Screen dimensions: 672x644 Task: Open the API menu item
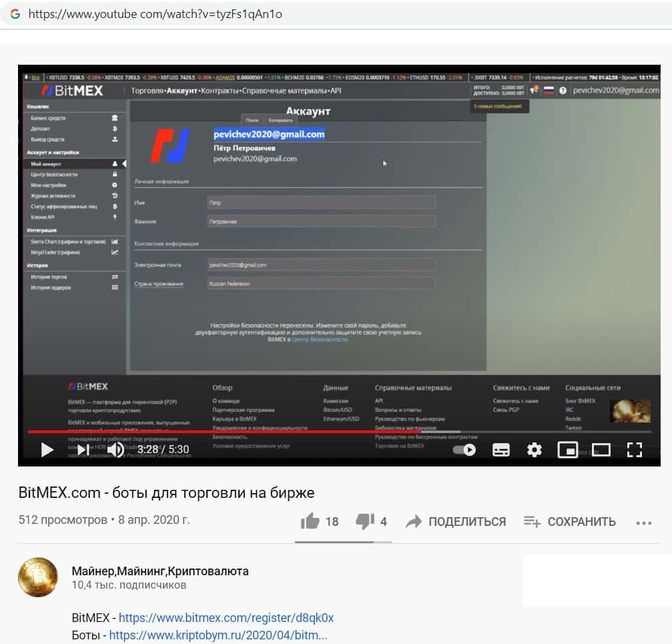click(x=336, y=90)
